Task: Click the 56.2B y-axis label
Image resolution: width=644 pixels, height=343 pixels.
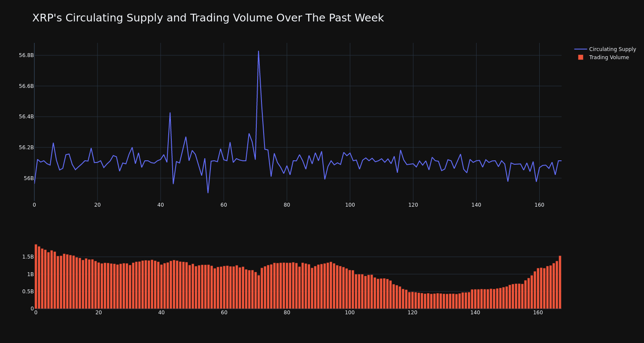Action: point(26,147)
